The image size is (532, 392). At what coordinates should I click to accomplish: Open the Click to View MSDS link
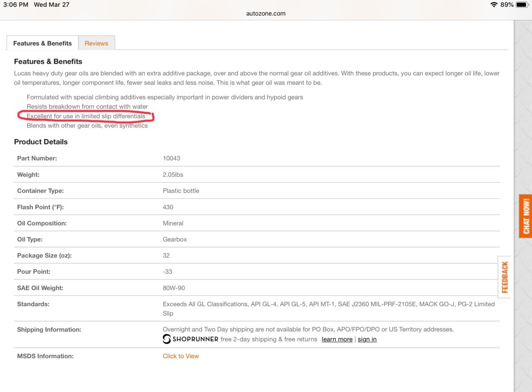pyautogui.click(x=181, y=356)
